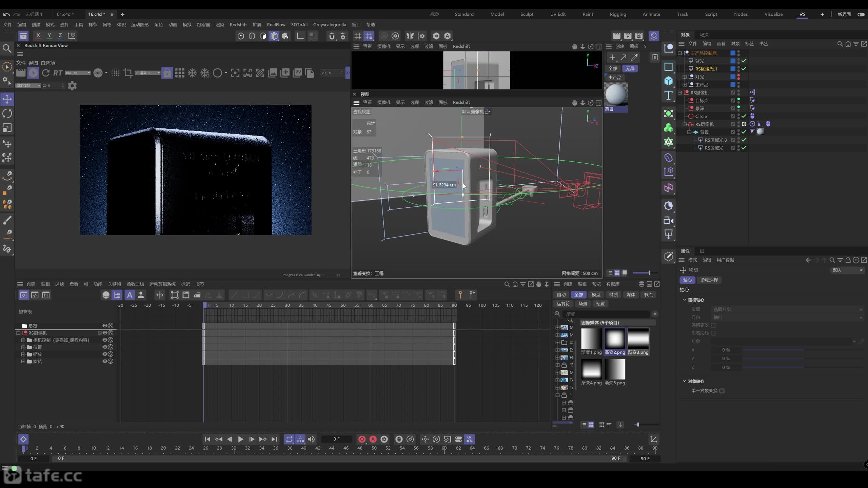Click the 材质 filter button in asset browser

coord(613,294)
